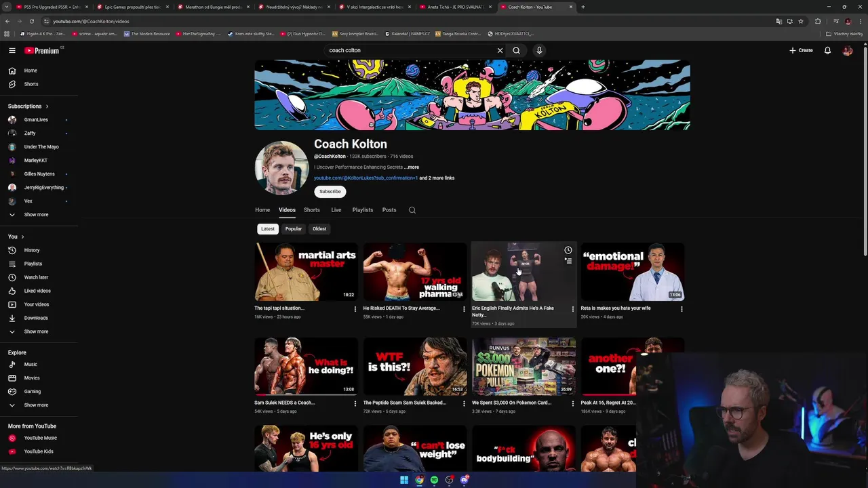Image resolution: width=868 pixels, height=488 pixels.
Task: Open channel Playlists tab
Action: 363,210
